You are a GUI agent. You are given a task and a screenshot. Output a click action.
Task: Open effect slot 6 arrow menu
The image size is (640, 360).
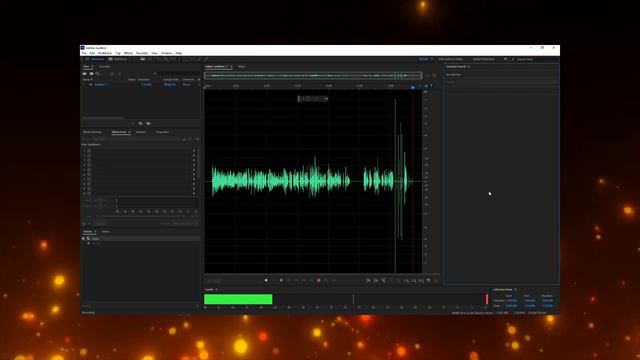[194, 174]
